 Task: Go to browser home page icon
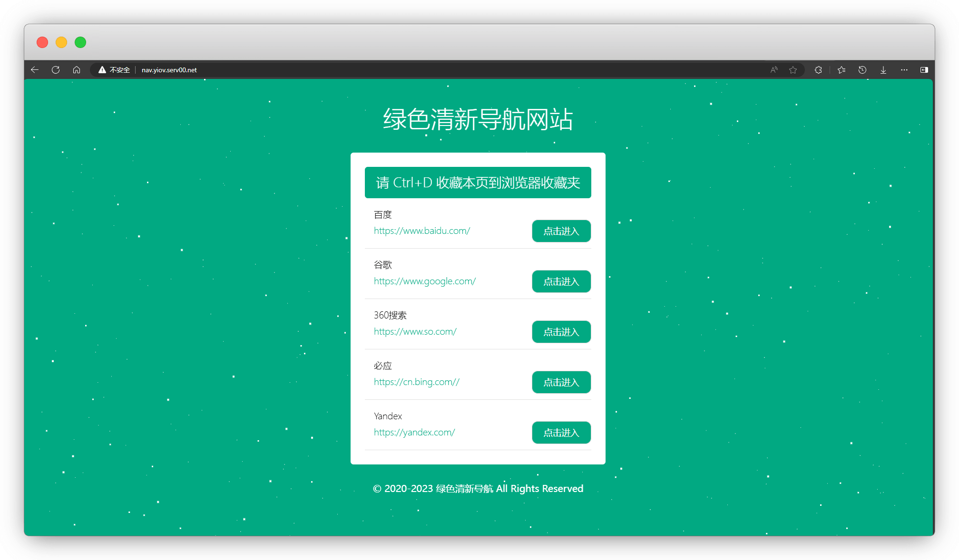(x=77, y=70)
